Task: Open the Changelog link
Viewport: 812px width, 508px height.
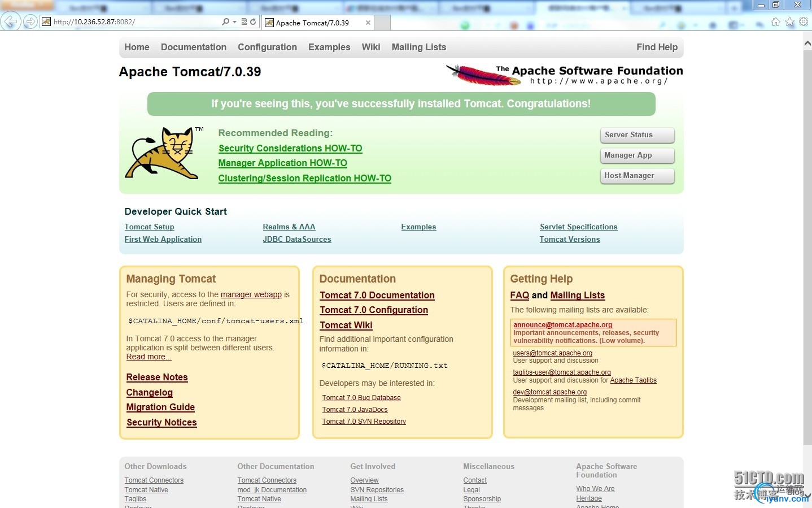Action: [x=150, y=392]
